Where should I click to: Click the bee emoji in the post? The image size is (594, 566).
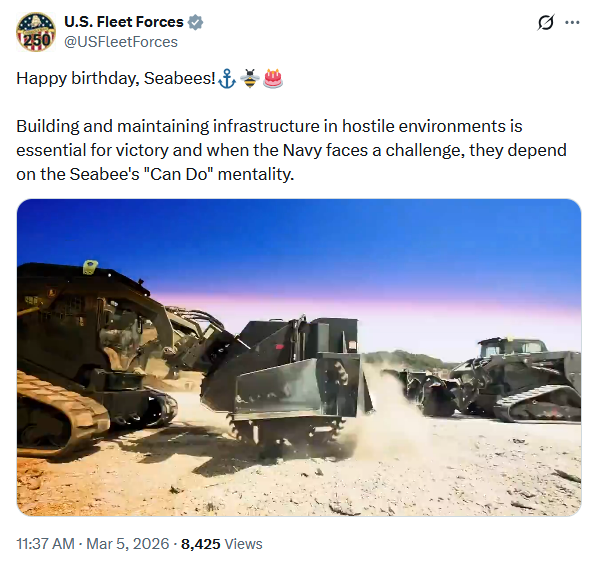pos(250,78)
